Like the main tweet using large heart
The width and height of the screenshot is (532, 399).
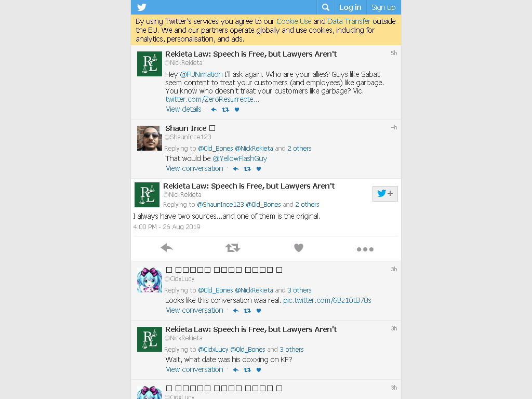coord(299,248)
